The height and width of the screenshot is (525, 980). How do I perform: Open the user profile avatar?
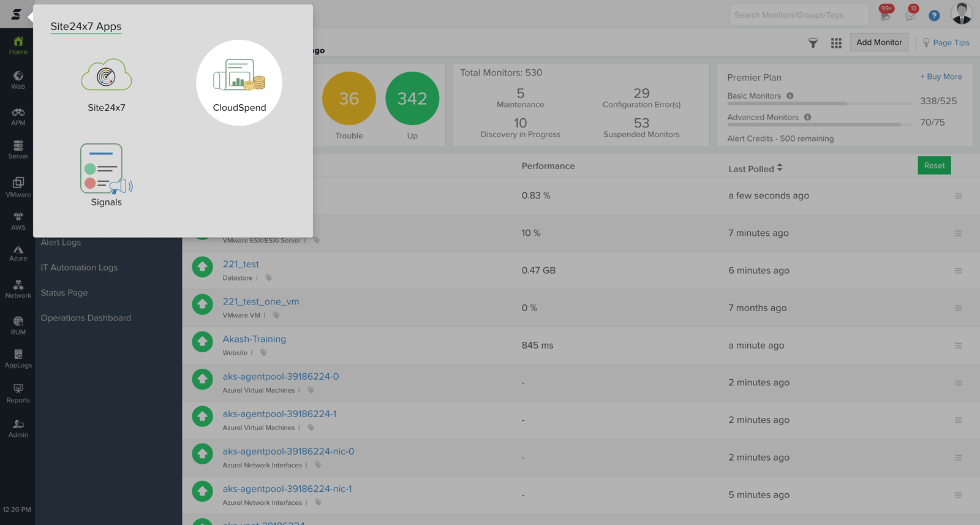click(x=962, y=13)
